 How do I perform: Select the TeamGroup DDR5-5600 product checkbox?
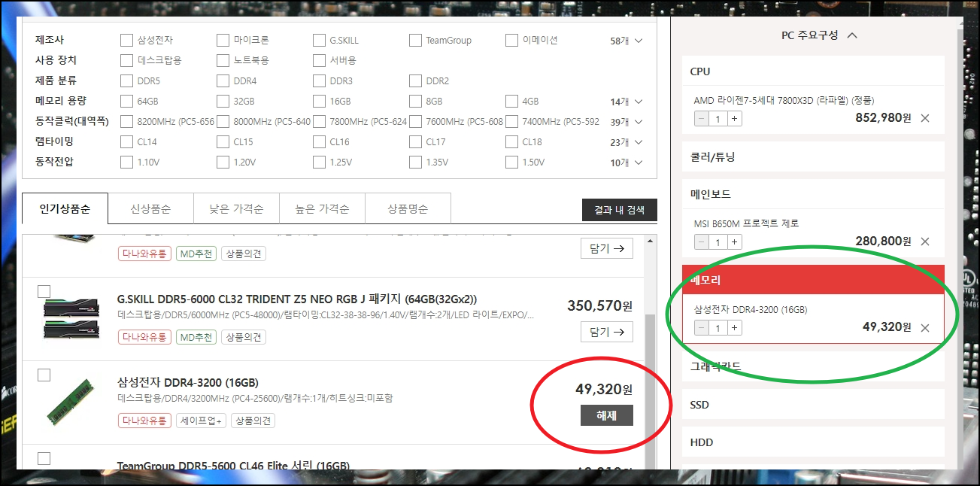click(x=44, y=458)
